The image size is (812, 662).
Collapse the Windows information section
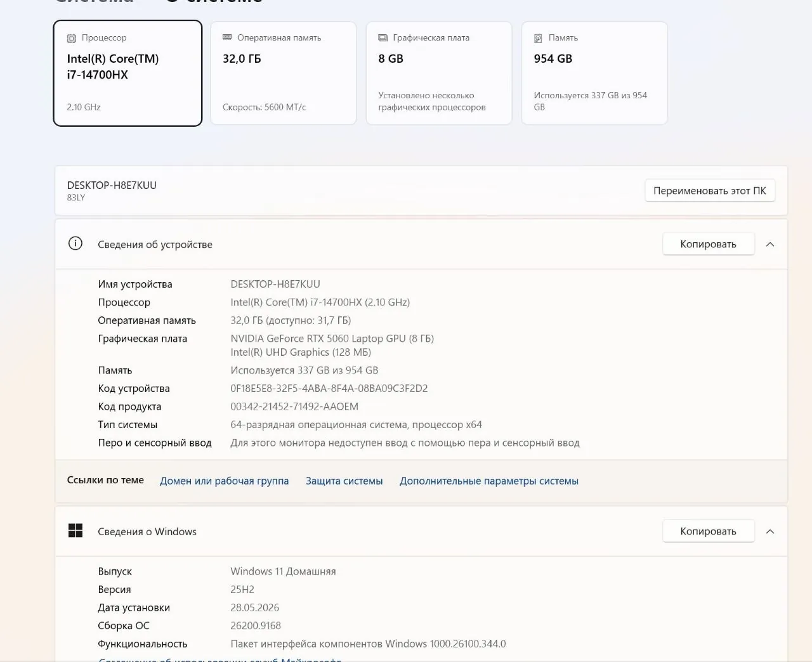[770, 531]
